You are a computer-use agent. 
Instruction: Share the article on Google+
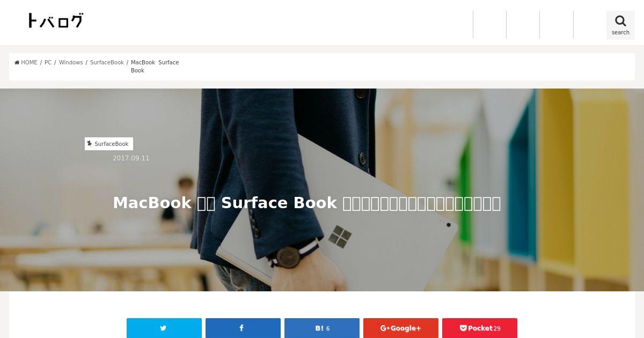pyautogui.click(x=401, y=328)
